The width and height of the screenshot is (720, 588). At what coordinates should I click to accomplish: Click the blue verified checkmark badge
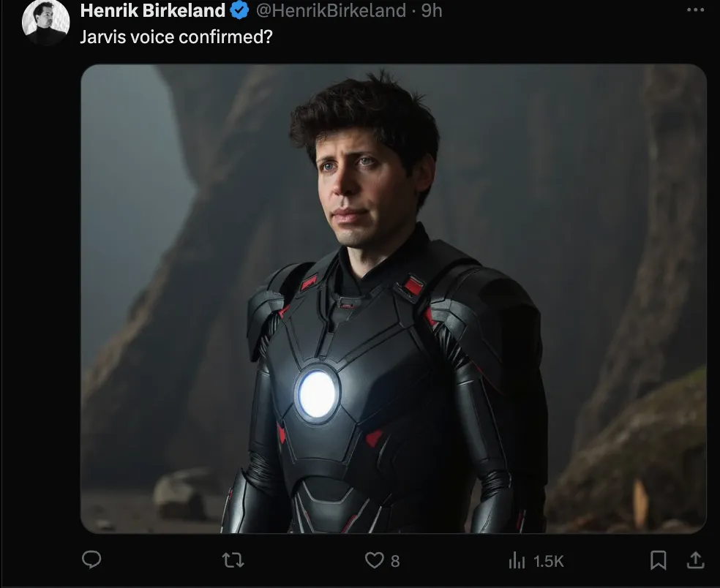point(240,10)
